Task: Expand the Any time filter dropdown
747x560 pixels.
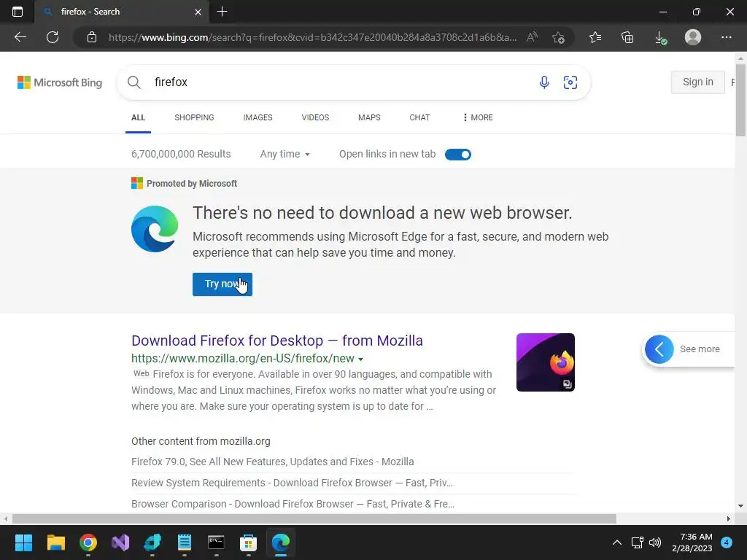Action: (x=285, y=155)
